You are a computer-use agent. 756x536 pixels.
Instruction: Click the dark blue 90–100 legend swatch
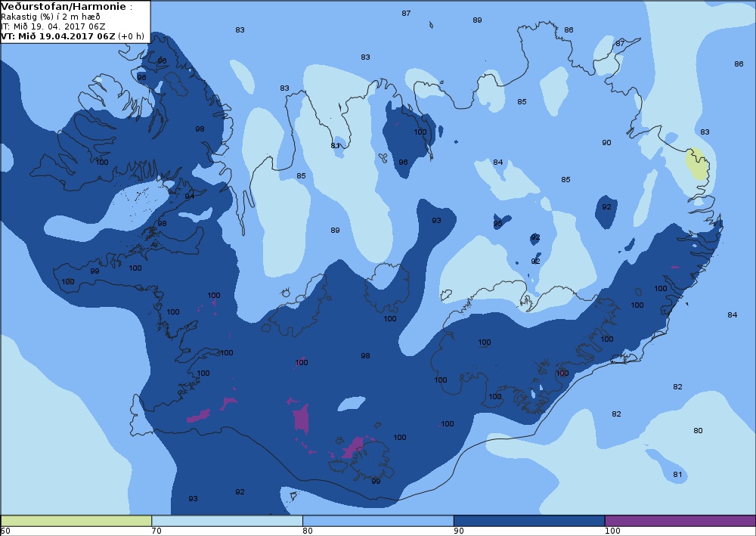[x=529, y=521]
